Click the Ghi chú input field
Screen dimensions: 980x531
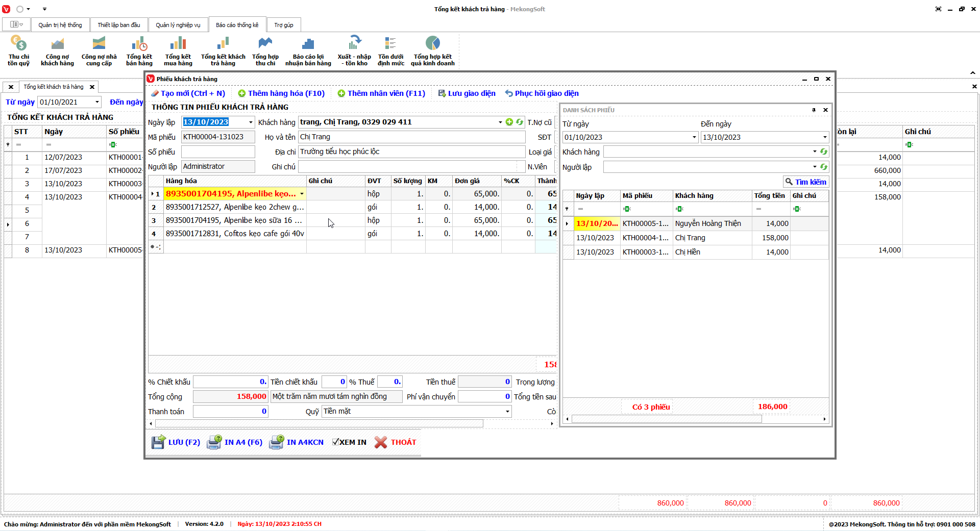(x=407, y=167)
